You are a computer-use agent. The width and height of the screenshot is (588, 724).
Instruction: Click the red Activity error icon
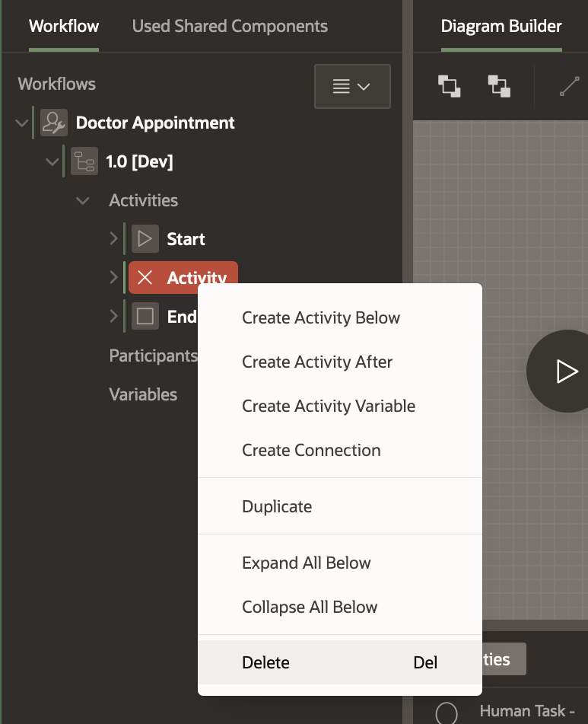click(145, 278)
